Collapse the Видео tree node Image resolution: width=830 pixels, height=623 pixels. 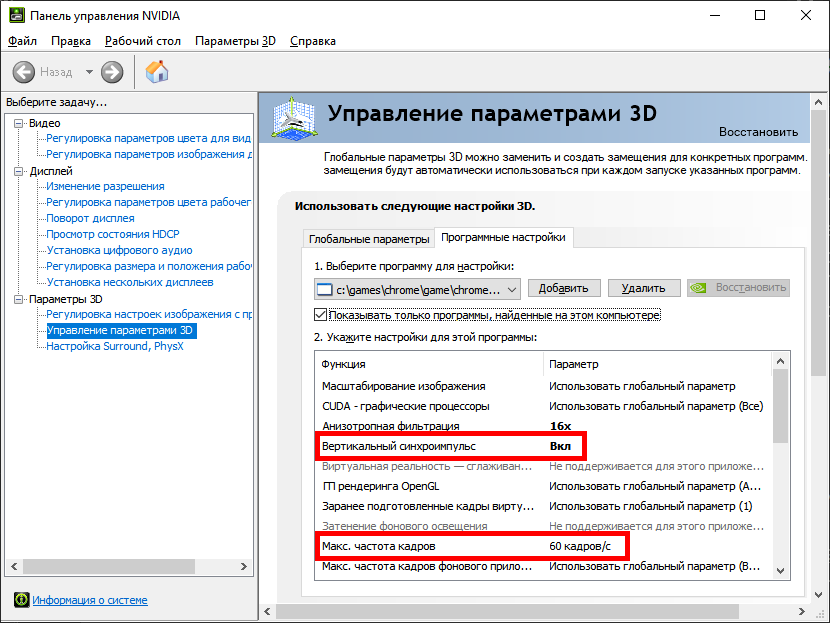click(19, 123)
